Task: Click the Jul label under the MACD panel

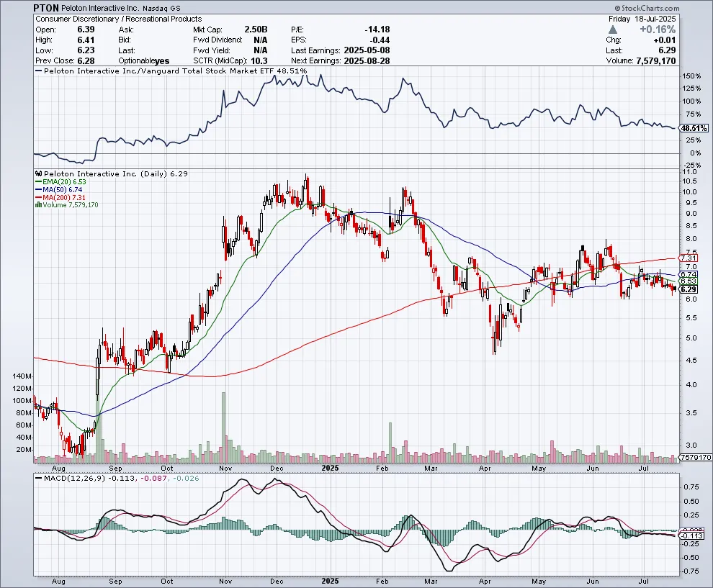Action: point(643,582)
